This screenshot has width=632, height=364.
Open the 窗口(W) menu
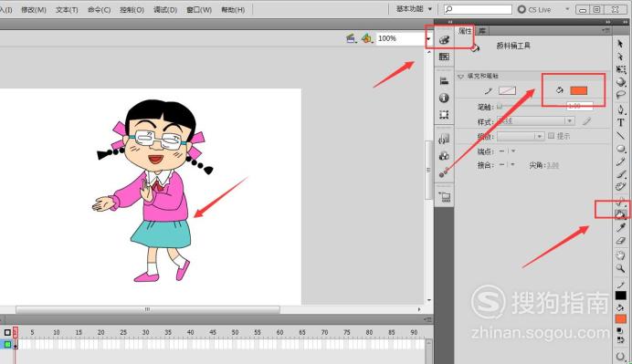pyautogui.click(x=199, y=10)
